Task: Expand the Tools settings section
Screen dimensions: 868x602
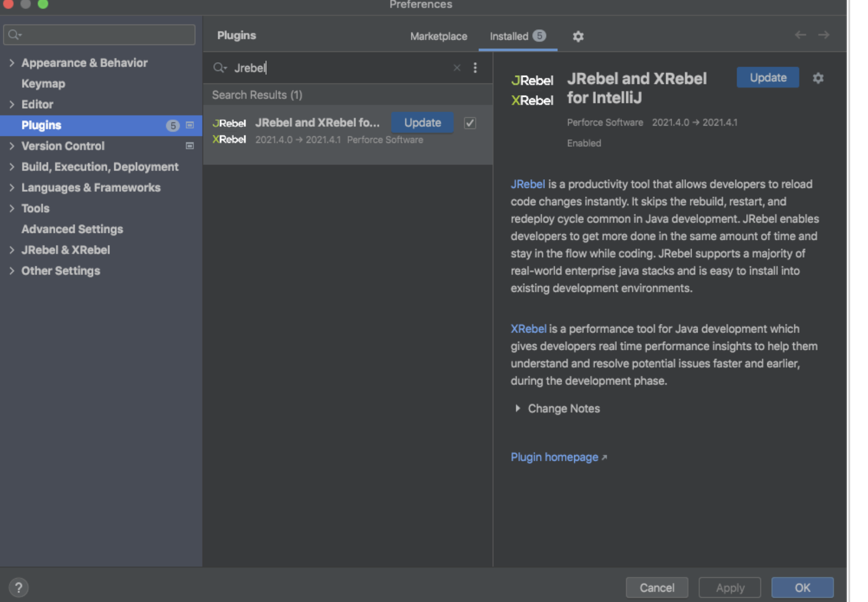Action: coord(12,208)
